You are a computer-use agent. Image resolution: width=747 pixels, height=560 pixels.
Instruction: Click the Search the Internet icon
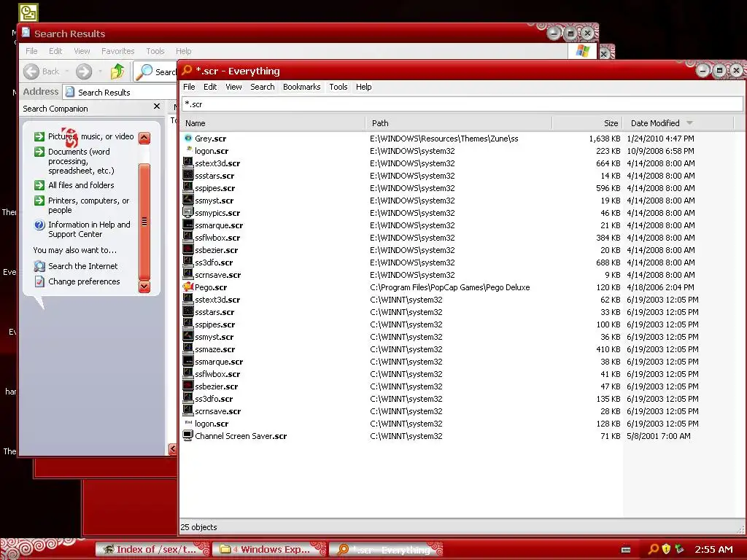[x=39, y=266]
